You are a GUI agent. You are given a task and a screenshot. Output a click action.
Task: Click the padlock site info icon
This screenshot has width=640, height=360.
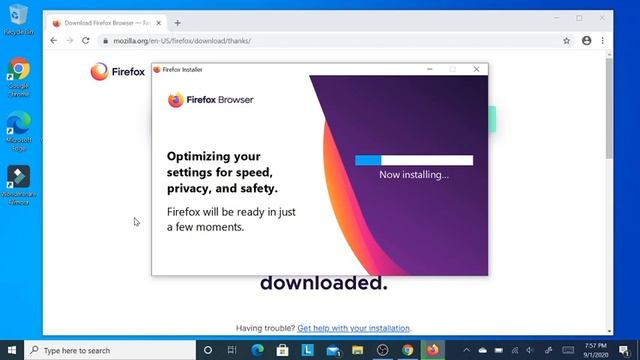coord(105,41)
